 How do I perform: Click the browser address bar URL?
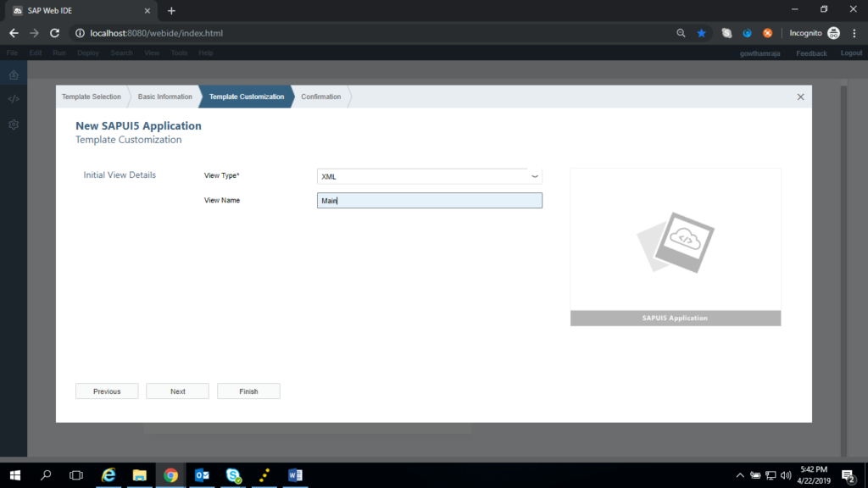coord(157,33)
